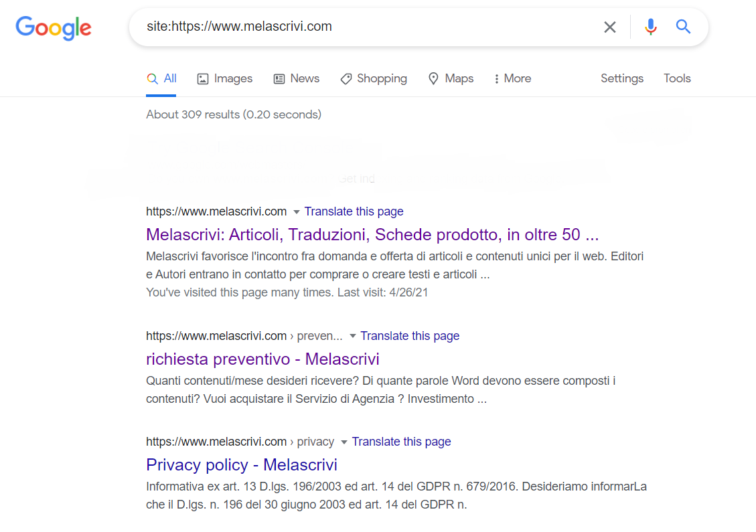Open the Maps tab
The width and height of the screenshot is (756, 532).
[x=451, y=78]
